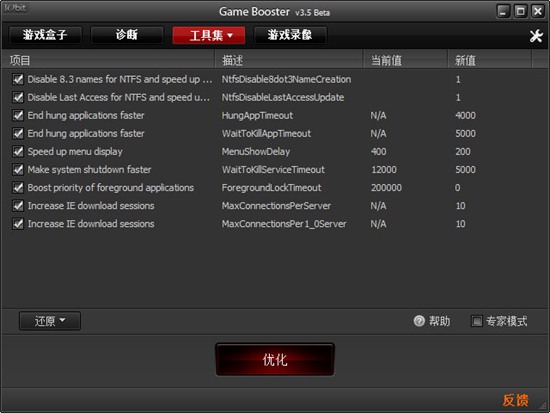The width and height of the screenshot is (550, 413).
Task: Expand the 工具集 dropdown tab
Action: [209, 35]
